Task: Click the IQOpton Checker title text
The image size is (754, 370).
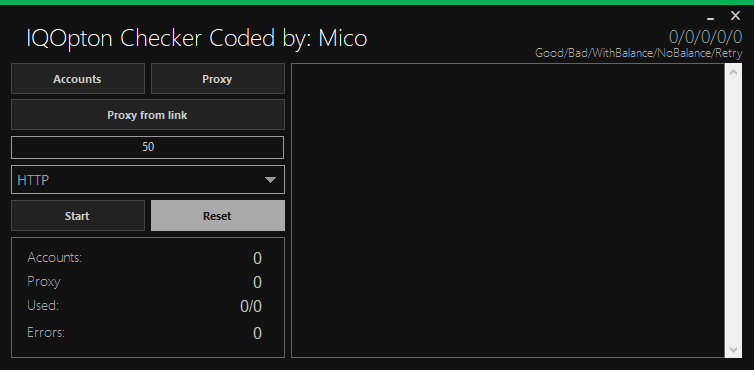Action: pos(197,38)
